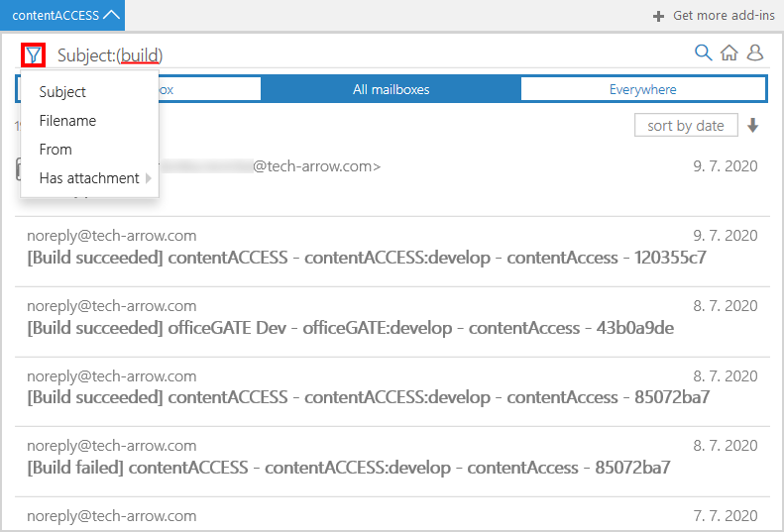Click the Subject:(build) search field
This screenshot has height=532, width=784.
[370, 55]
